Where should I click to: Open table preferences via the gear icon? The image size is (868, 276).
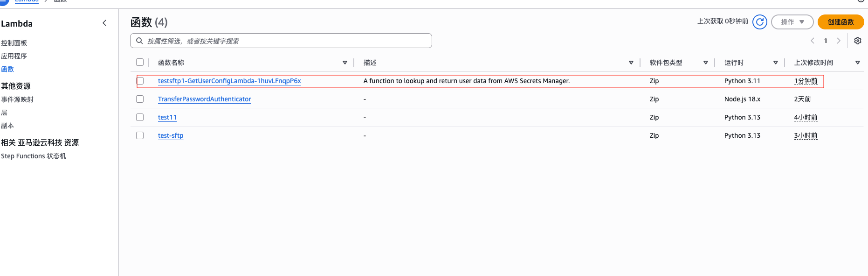[858, 41]
